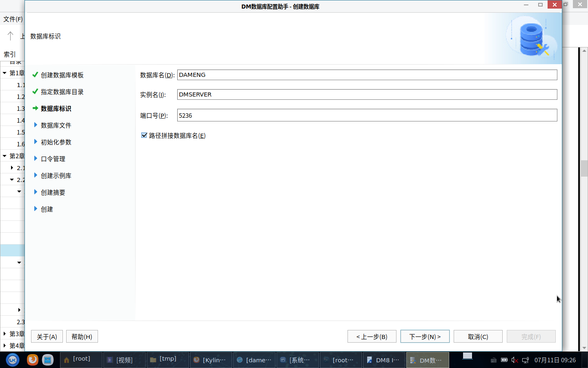Click the muted volume tray icon
Screen dimensions: 588x368
[x=514, y=360]
